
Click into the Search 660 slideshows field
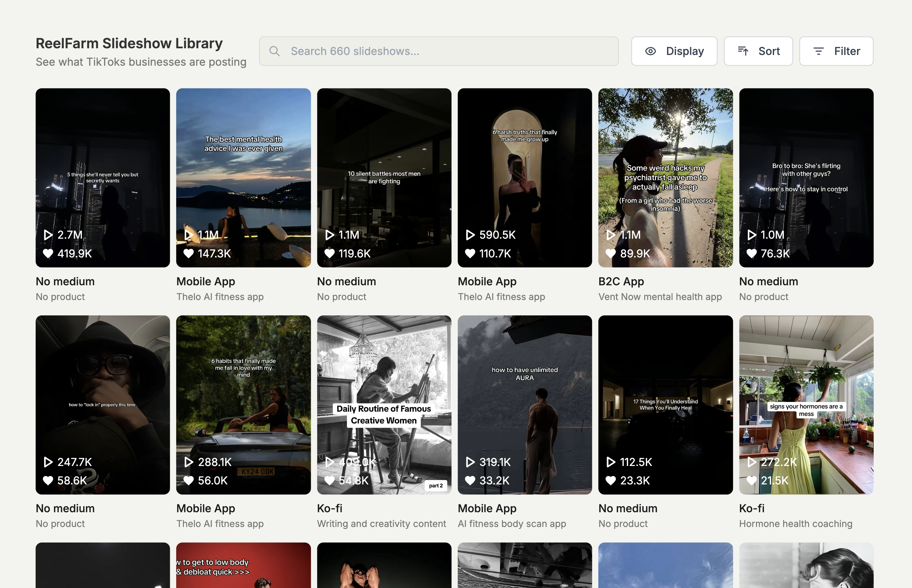click(439, 51)
